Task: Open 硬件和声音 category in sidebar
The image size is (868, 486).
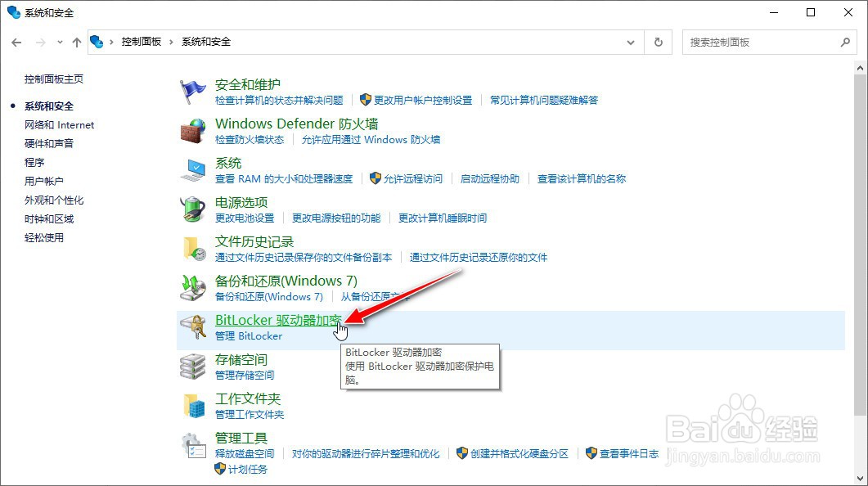Action: coord(49,143)
